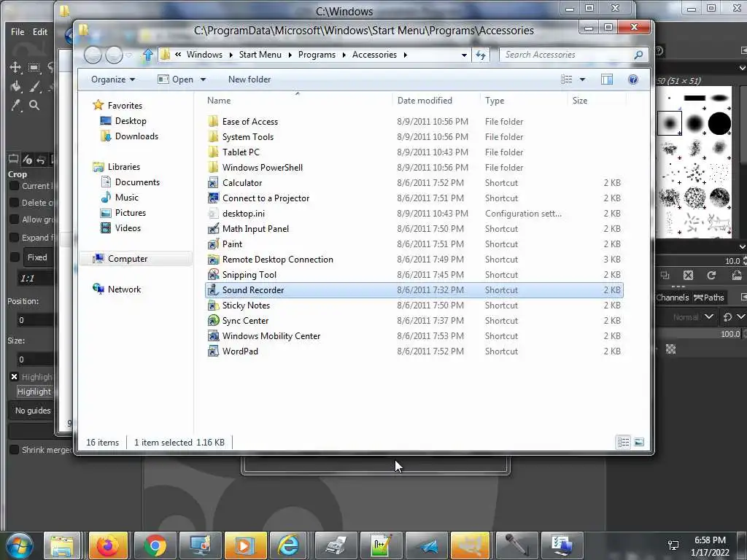Open the Organize dropdown menu

click(x=113, y=79)
